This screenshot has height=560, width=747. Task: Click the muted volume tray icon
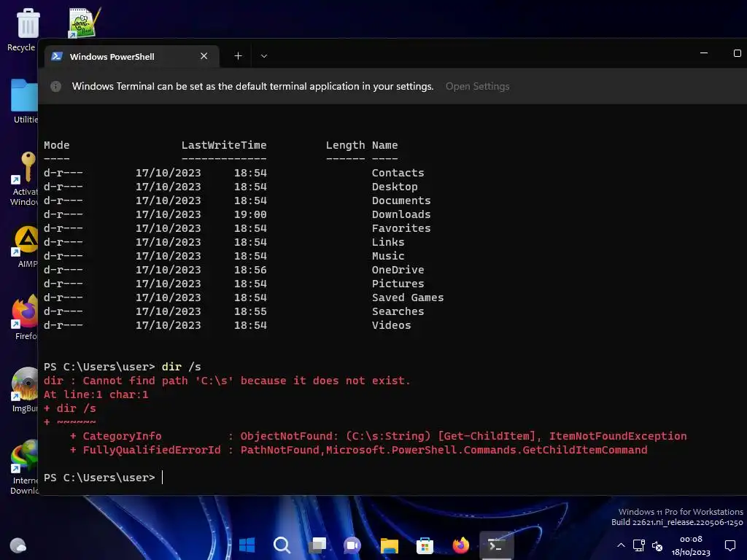pyautogui.click(x=657, y=545)
